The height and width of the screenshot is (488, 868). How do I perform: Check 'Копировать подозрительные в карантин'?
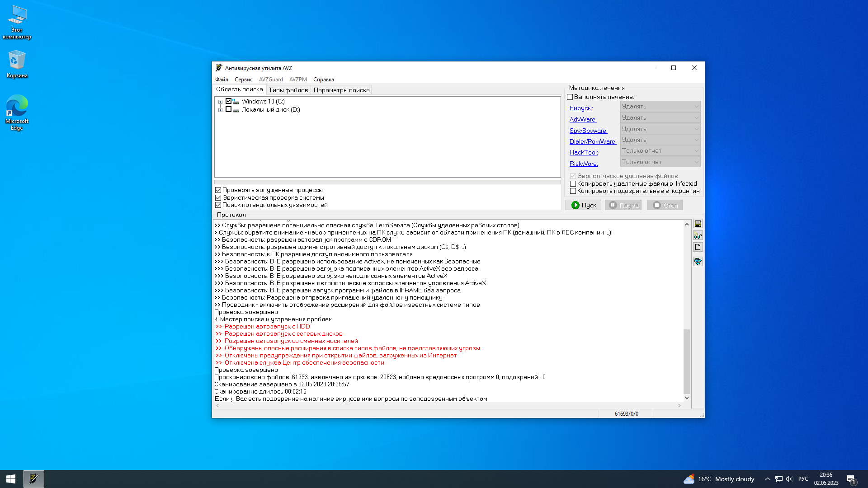point(573,191)
